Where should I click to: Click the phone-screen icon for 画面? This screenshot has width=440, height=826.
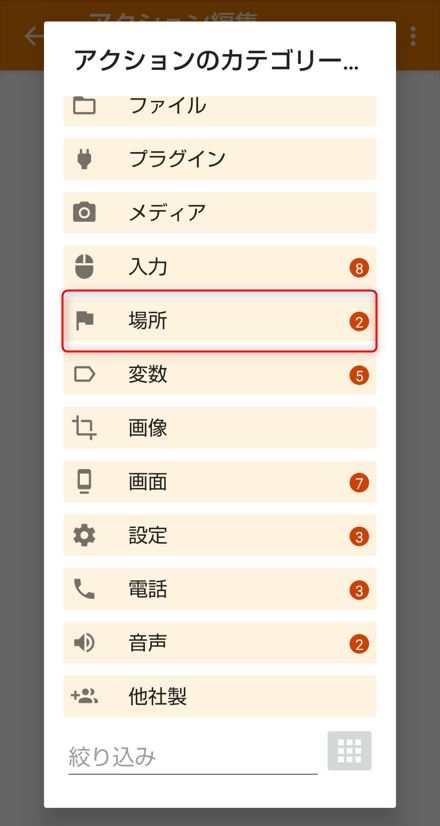[84, 482]
